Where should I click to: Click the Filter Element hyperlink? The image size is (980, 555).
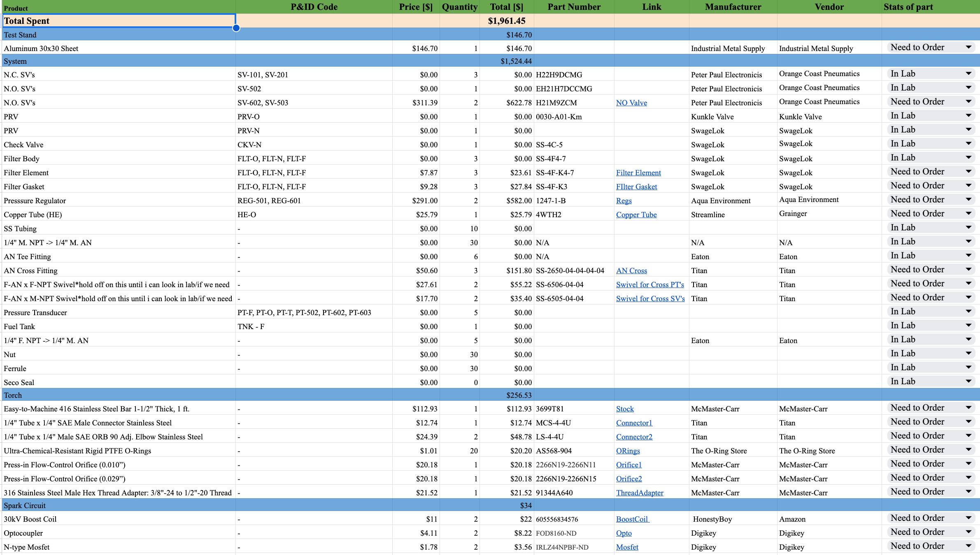click(x=638, y=173)
